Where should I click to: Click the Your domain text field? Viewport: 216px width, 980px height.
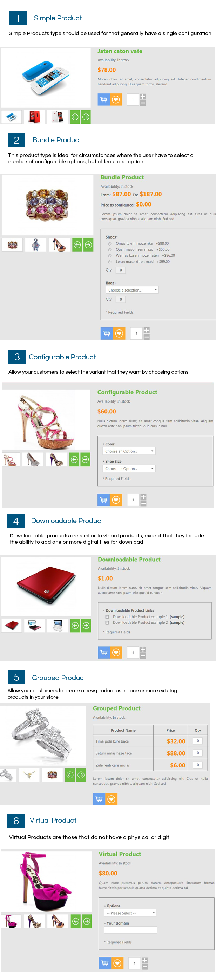pos(130,930)
